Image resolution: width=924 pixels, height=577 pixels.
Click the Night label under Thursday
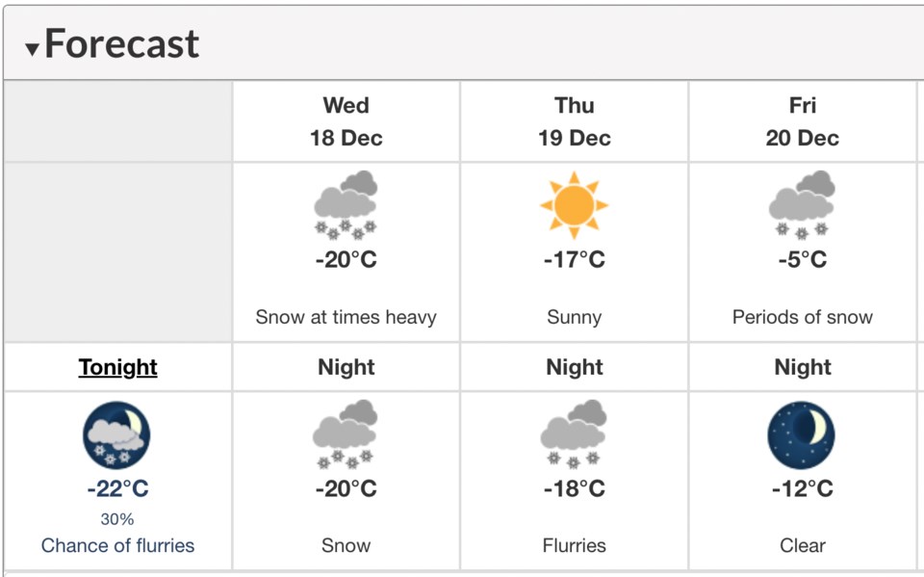click(x=574, y=367)
